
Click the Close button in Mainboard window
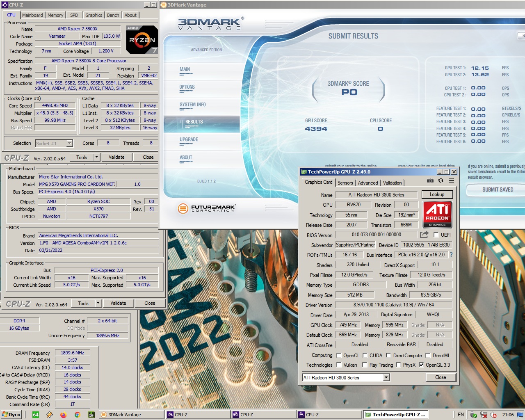tap(150, 303)
